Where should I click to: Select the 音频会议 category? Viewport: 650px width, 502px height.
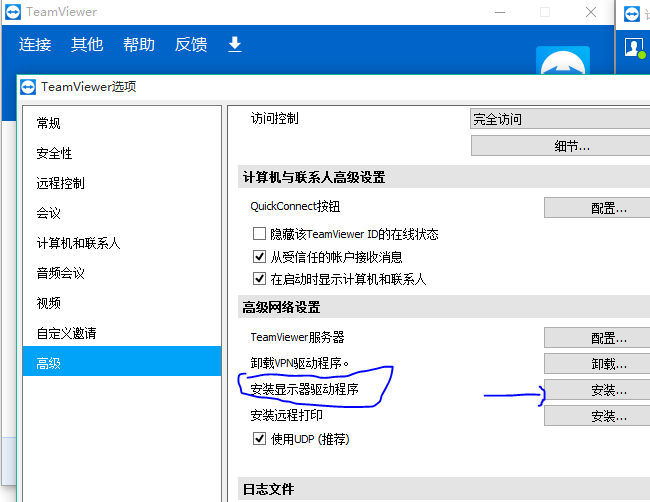pyautogui.click(x=122, y=273)
